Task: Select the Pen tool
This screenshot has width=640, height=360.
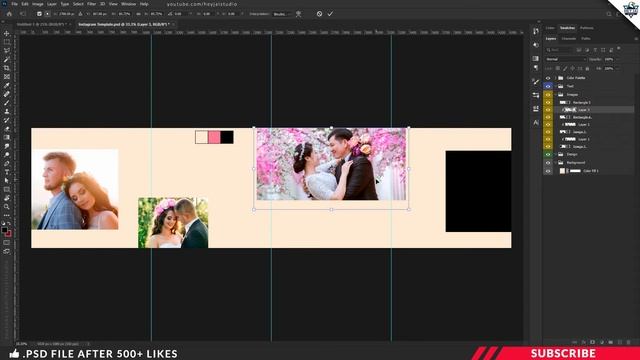Action: (x=7, y=163)
